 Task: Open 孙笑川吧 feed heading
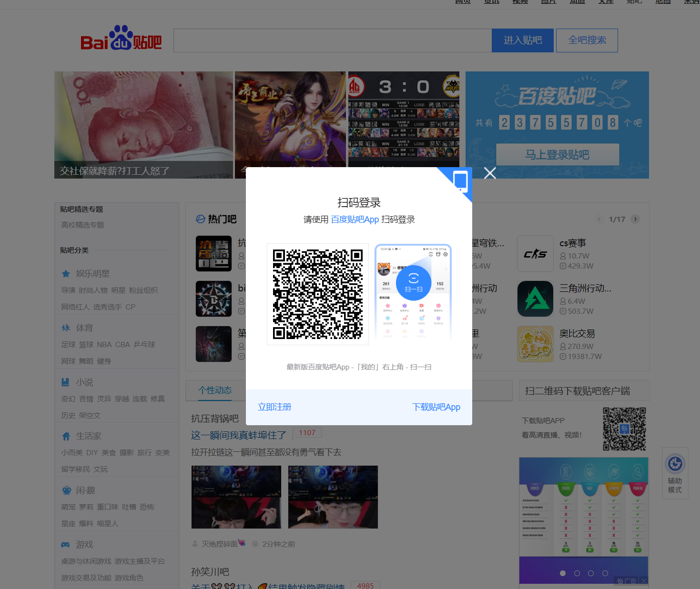[x=210, y=572]
